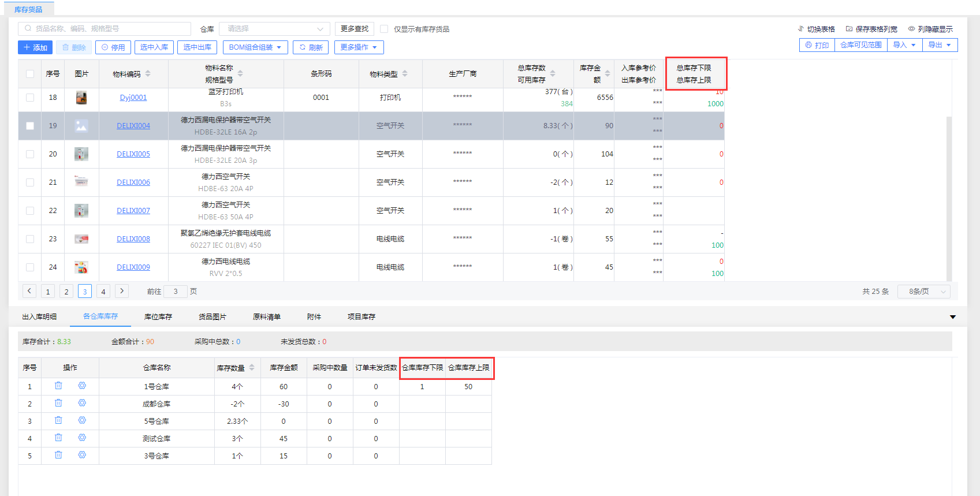Screen dimensions: 980x496
Task: Click the 前往 page number input
Action: pyautogui.click(x=176, y=292)
